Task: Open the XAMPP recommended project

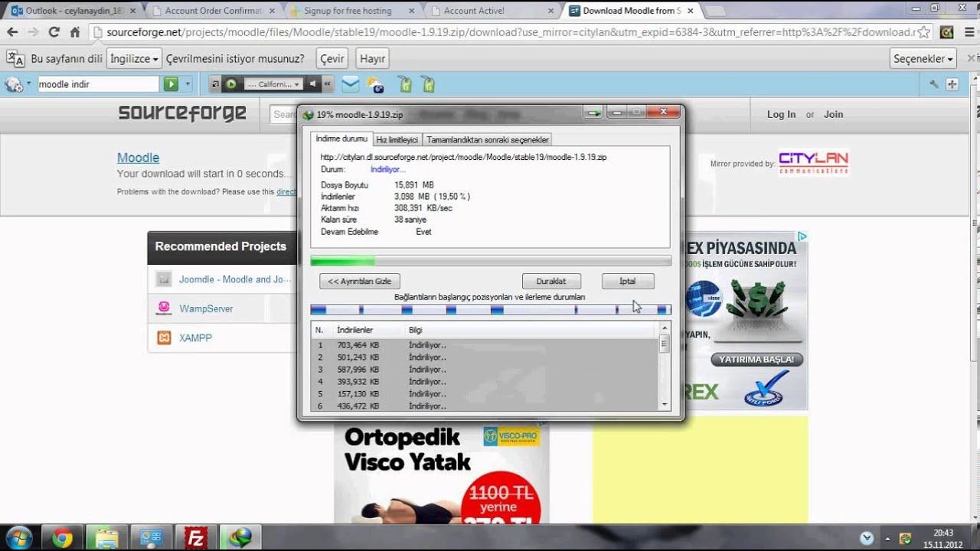Action: (195, 337)
